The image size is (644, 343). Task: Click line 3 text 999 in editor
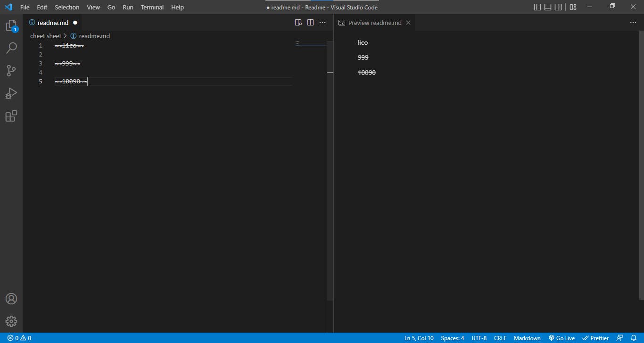(67, 64)
